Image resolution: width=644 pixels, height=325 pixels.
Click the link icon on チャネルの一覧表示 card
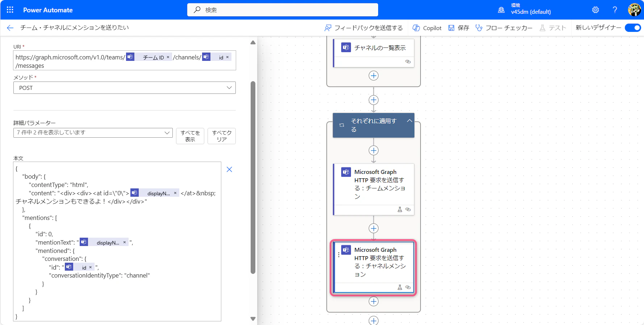point(408,62)
